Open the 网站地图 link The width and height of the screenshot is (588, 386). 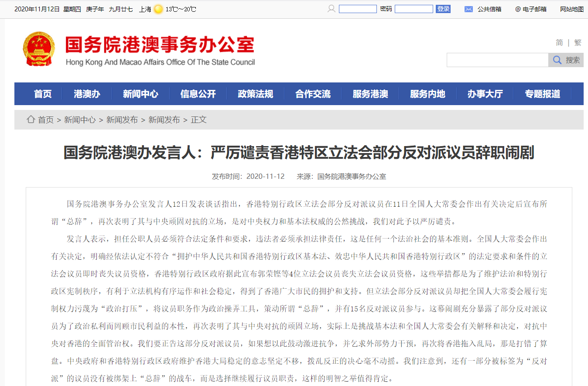[572, 9]
